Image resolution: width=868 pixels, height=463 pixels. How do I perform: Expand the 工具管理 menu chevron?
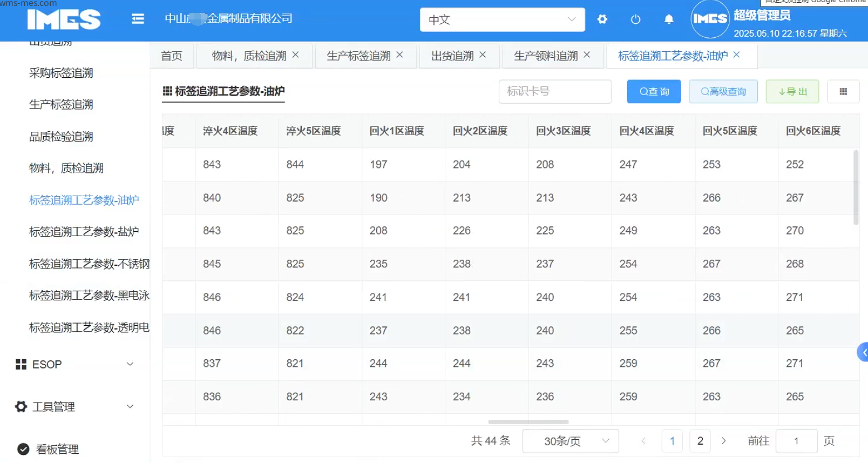coord(130,406)
